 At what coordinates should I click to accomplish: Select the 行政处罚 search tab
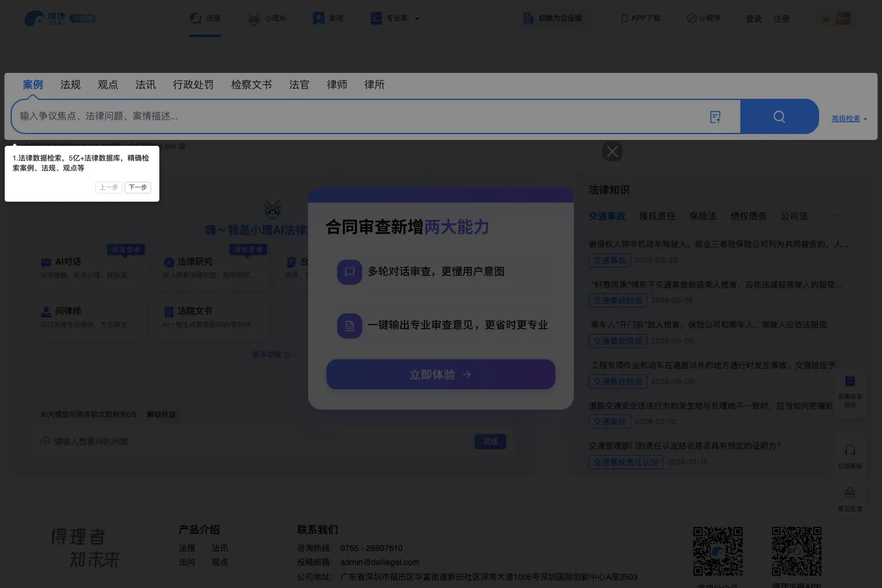193,85
